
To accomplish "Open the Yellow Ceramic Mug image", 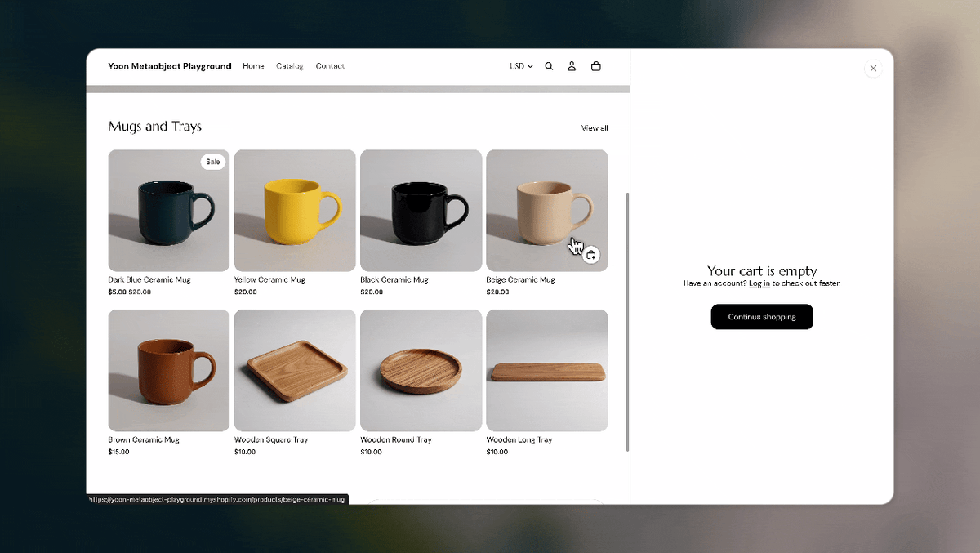I will [295, 211].
